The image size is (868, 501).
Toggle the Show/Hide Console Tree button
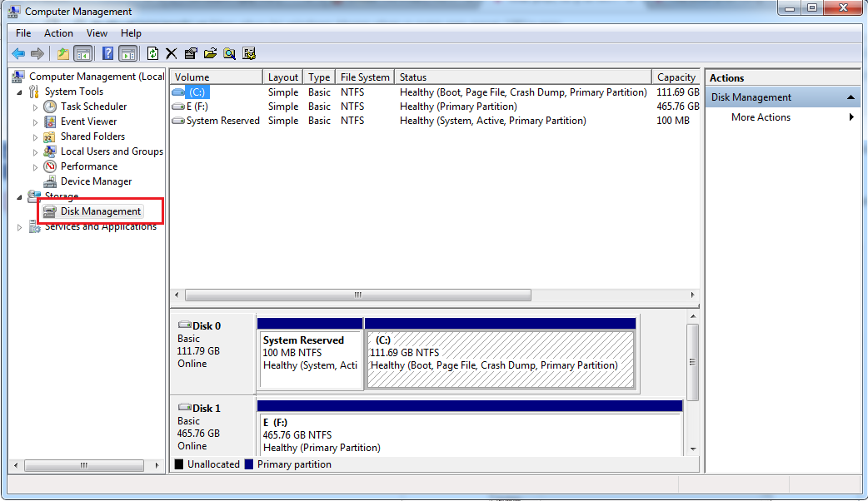[x=83, y=54]
